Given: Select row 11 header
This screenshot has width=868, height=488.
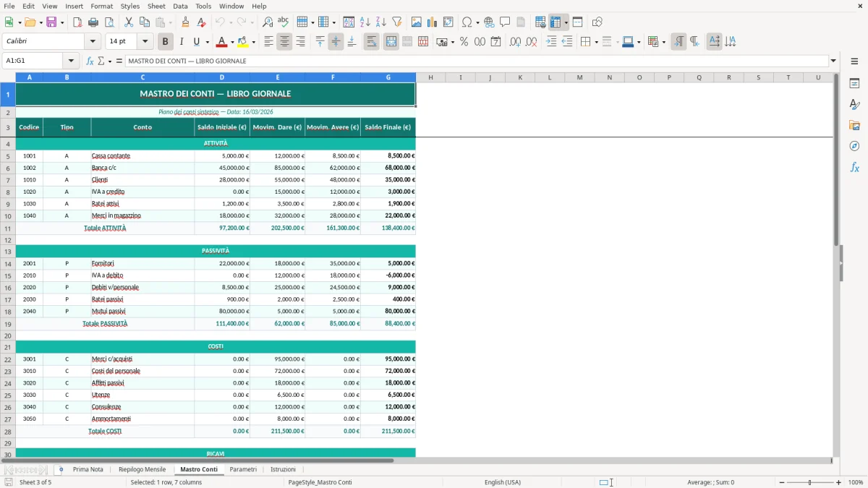Looking at the screenshot, I should (8, 228).
